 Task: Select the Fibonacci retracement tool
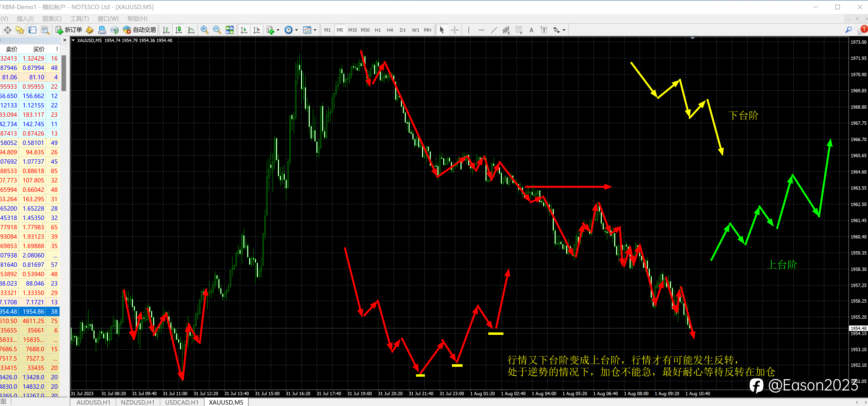click(x=519, y=30)
